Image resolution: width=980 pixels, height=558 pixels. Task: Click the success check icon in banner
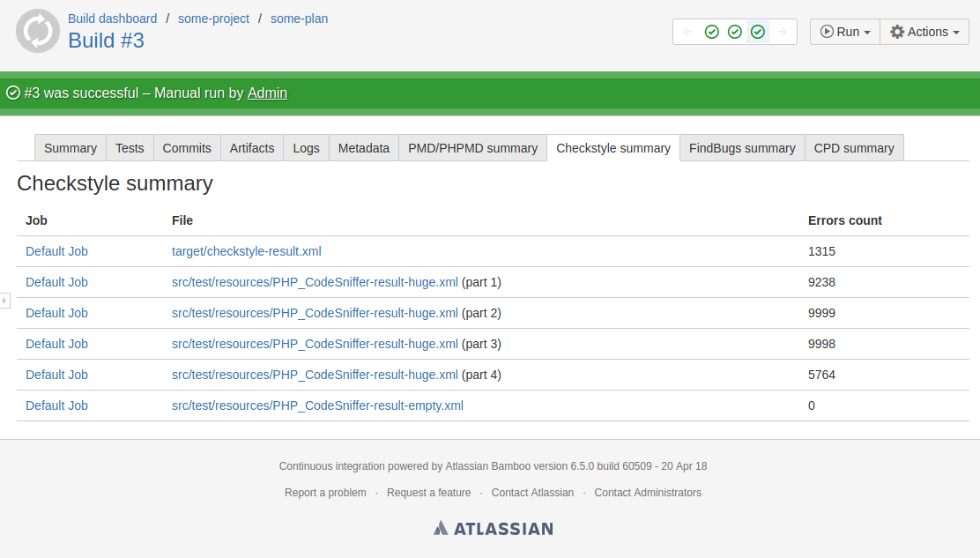[13, 93]
